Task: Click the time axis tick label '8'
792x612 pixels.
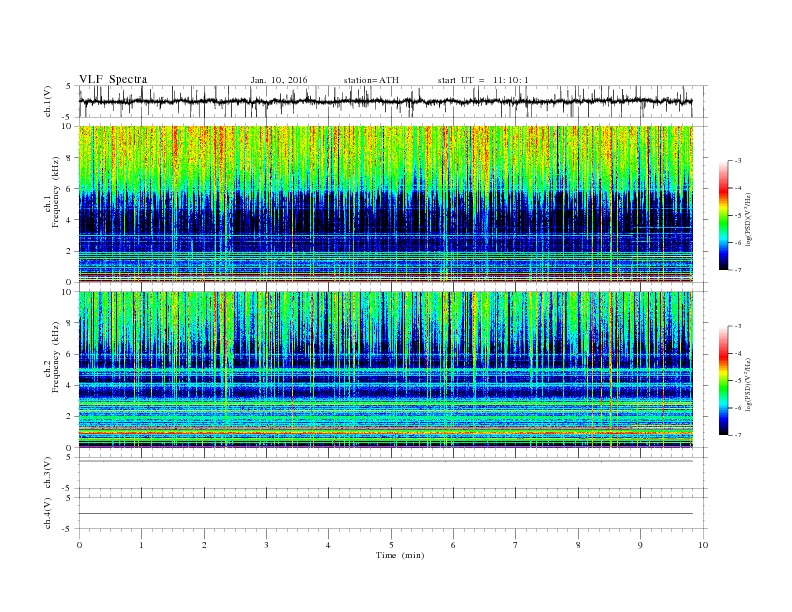Action: pos(578,545)
